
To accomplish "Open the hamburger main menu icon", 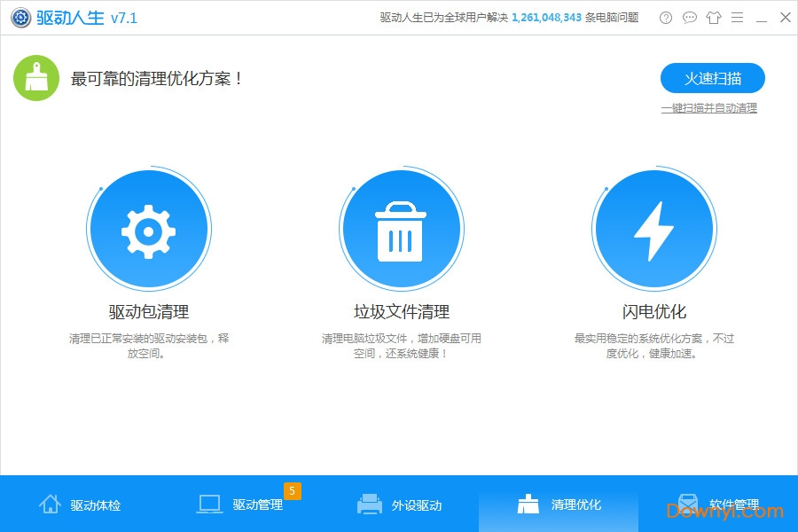I will coord(738,17).
